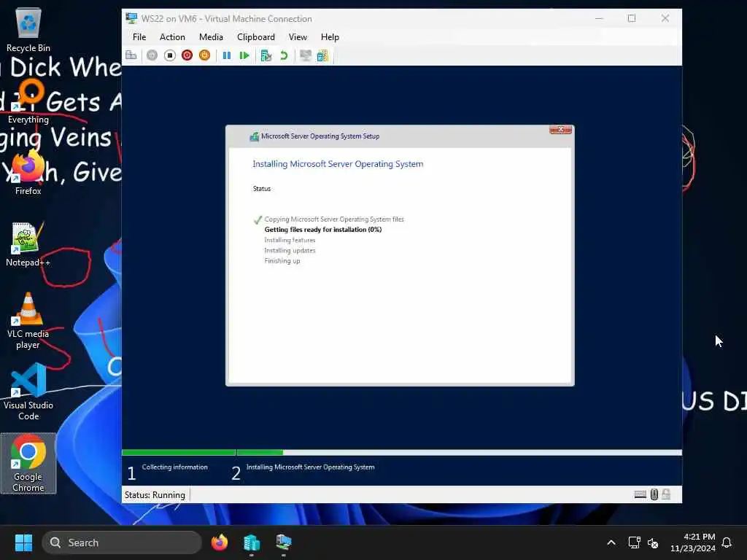Click the VM Connection taskbar icon
Viewport: 747px width, 560px height.
[284, 542]
